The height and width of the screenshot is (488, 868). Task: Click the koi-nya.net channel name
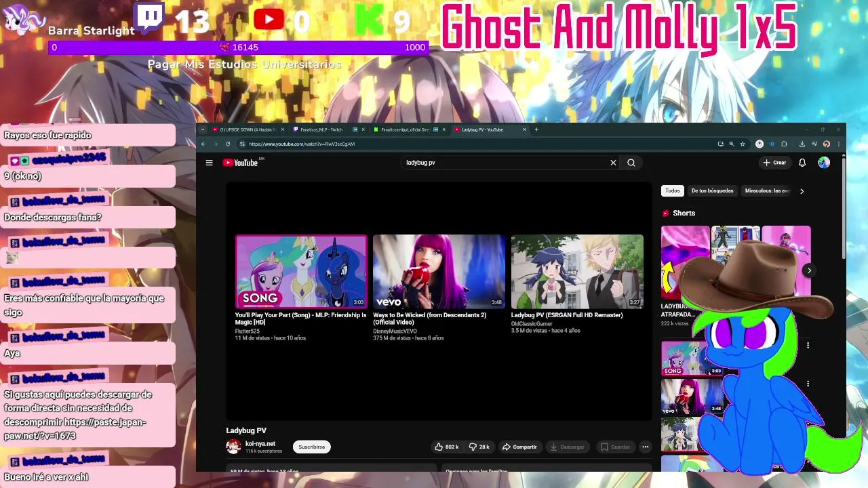pyautogui.click(x=260, y=444)
